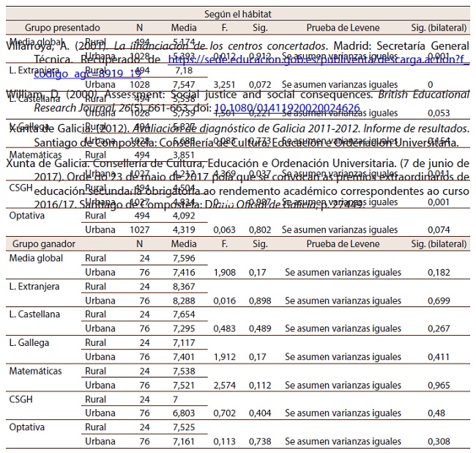The image size is (476, 453).
Task: Click the F value 0,113
Action: [224, 441]
